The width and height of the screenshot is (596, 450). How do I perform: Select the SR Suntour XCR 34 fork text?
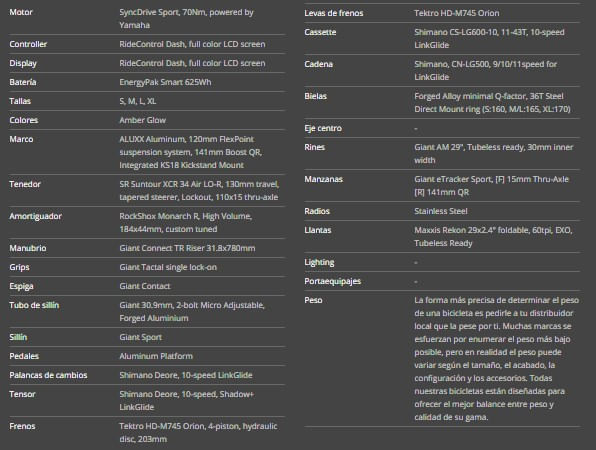point(199,190)
